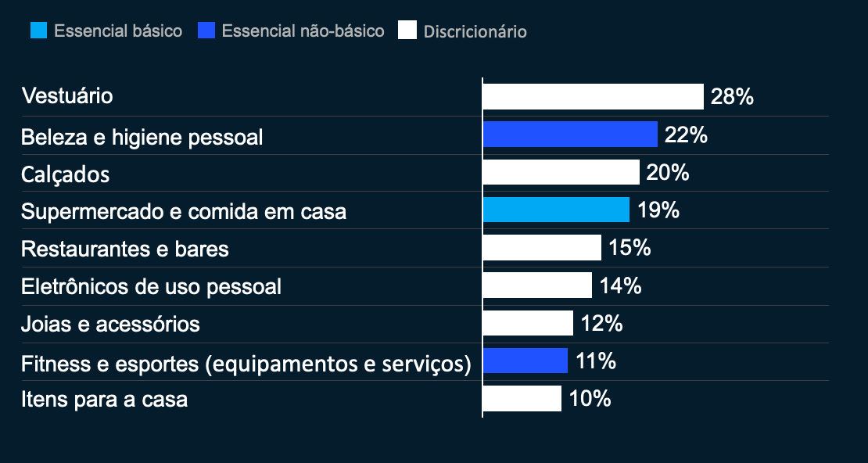This screenshot has height=463, width=868.
Task: Click the 10% value label
Action: [x=590, y=399]
